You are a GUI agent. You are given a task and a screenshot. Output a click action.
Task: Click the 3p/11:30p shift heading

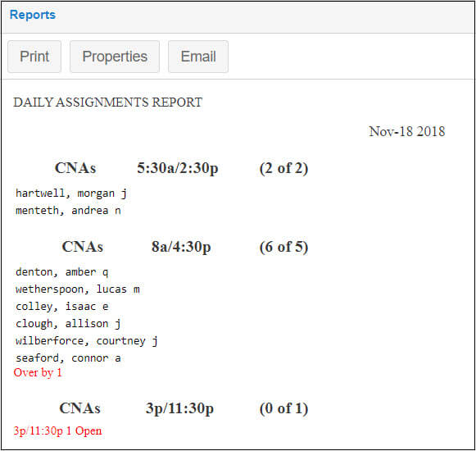click(179, 408)
